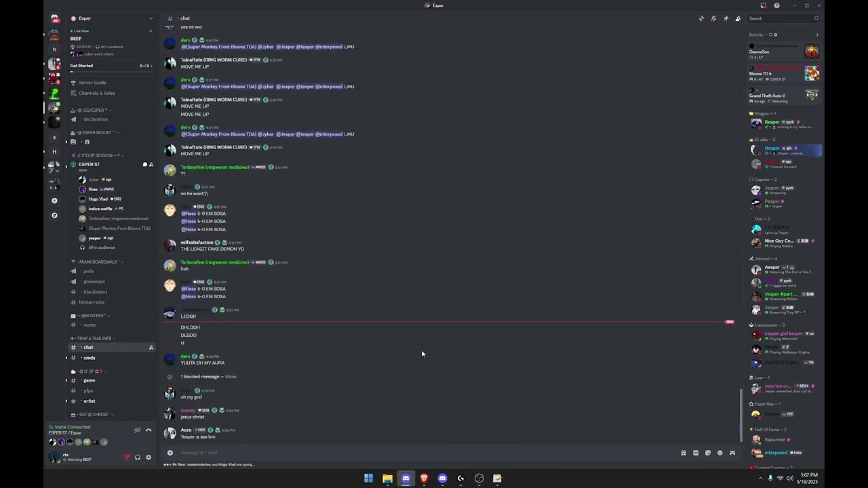Dismiss the Live Now BEEF card

tap(151, 30)
